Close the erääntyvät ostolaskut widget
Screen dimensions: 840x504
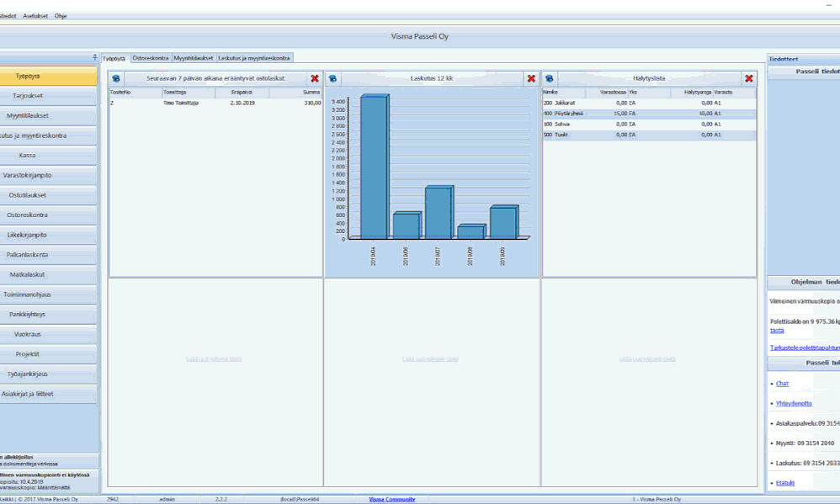[x=315, y=78]
